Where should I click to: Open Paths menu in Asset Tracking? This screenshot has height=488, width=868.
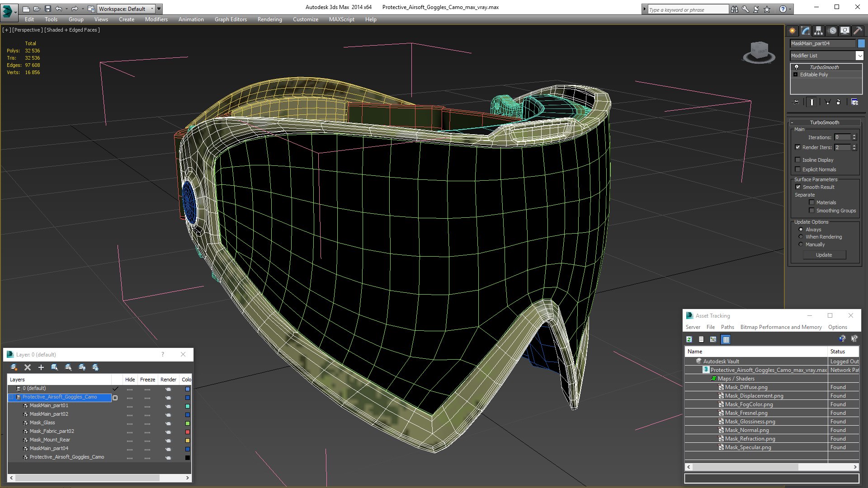727,327
